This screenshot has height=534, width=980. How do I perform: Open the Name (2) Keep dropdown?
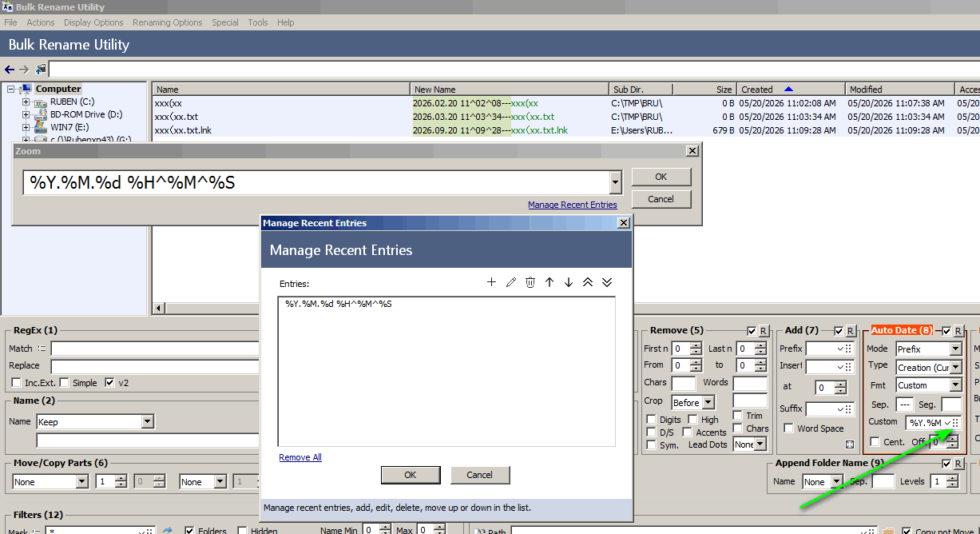tap(147, 421)
